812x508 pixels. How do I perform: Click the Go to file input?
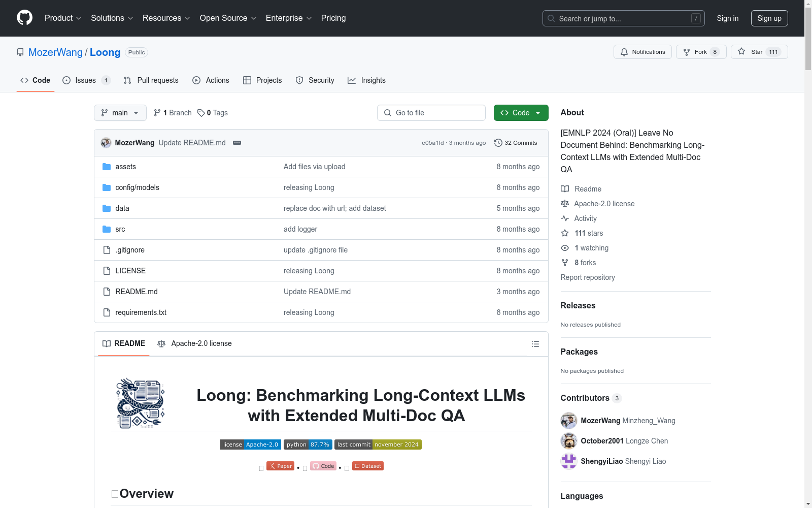point(431,113)
